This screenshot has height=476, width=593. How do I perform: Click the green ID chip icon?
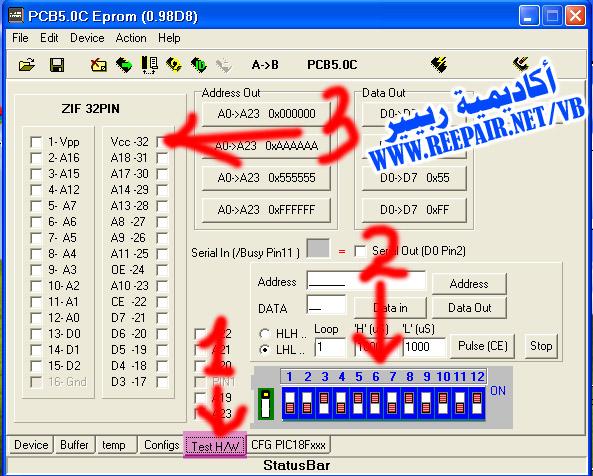click(199, 65)
